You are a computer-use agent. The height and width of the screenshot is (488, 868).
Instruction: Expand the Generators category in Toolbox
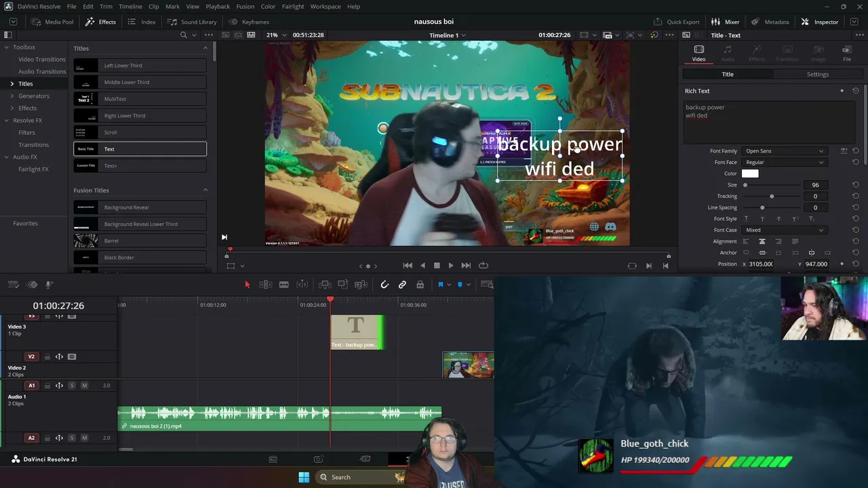pyautogui.click(x=12, y=96)
